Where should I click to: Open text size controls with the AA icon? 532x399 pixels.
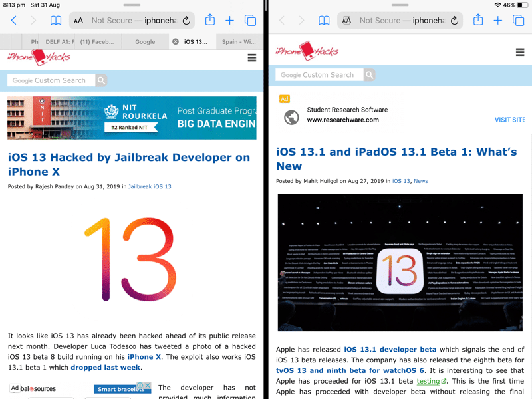coord(78,20)
